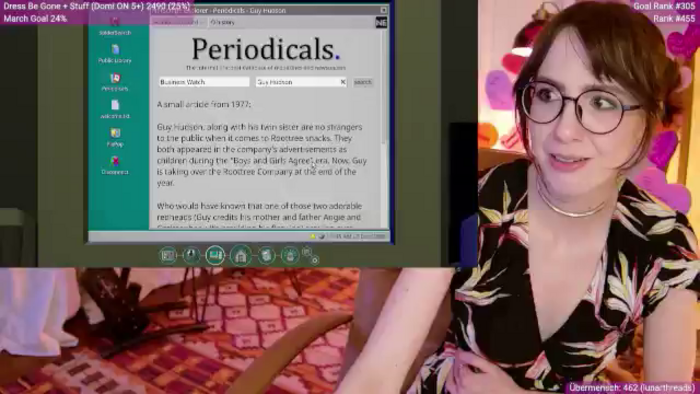Click into the Guy Hudson search field
This screenshot has width=700, height=394.
(297, 82)
